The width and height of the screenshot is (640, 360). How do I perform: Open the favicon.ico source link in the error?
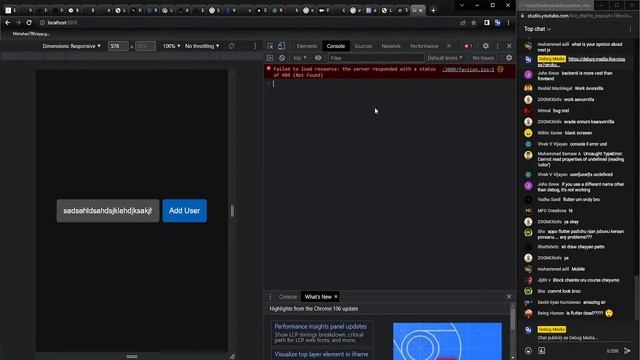(x=468, y=69)
